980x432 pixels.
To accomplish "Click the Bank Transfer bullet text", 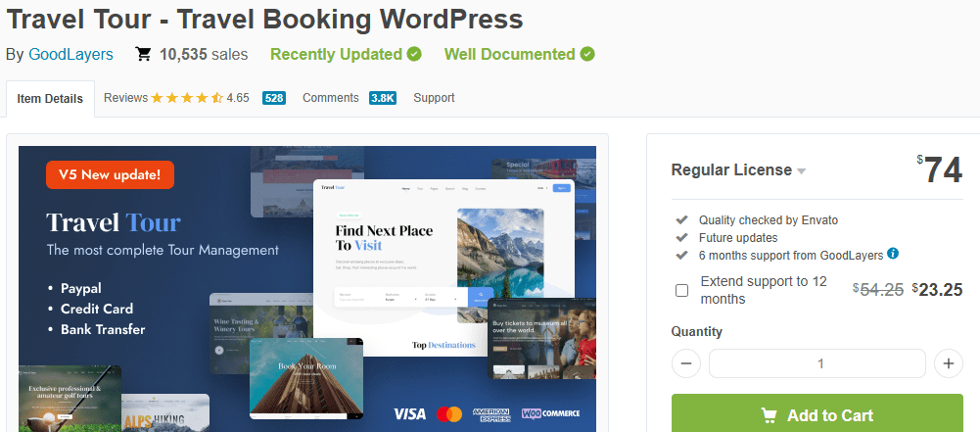I will click(x=103, y=329).
